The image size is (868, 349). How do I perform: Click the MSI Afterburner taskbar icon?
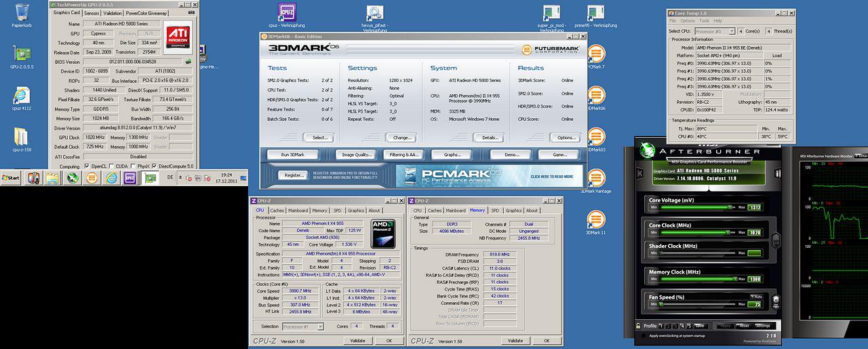[73, 178]
